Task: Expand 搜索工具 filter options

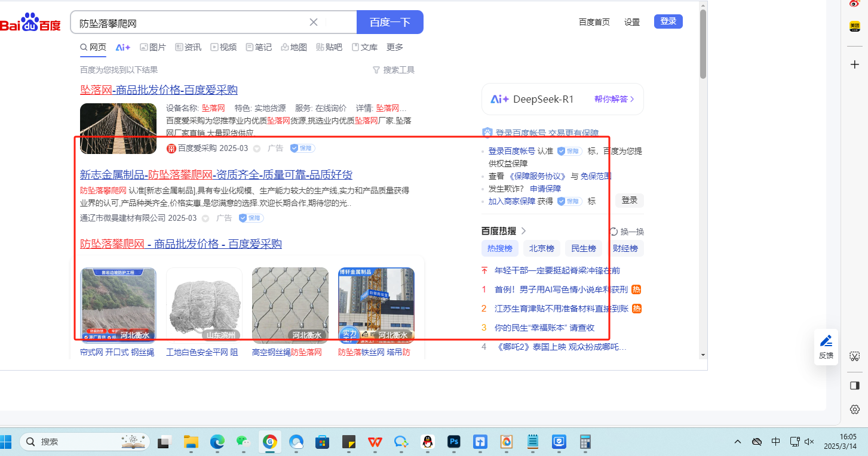Action: tap(393, 70)
